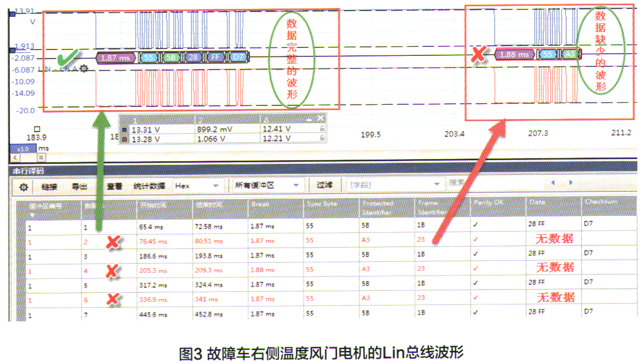Click the Parity OK checkmark in row 1
642x364 pixels.
click(x=476, y=223)
